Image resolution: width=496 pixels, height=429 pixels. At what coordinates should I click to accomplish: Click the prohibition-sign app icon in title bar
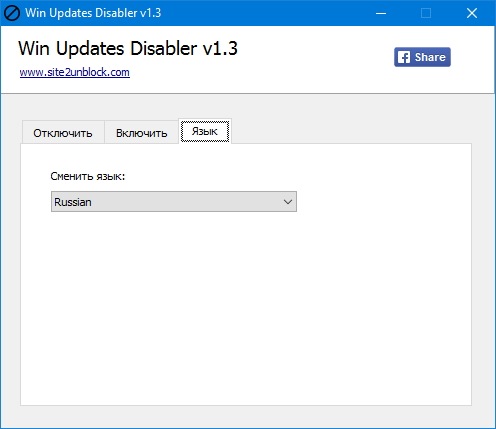pos(12,13)
